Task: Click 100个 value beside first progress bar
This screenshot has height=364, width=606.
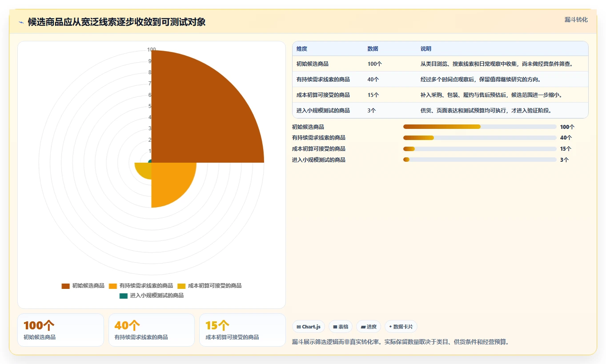Action: tap(567, 127)
